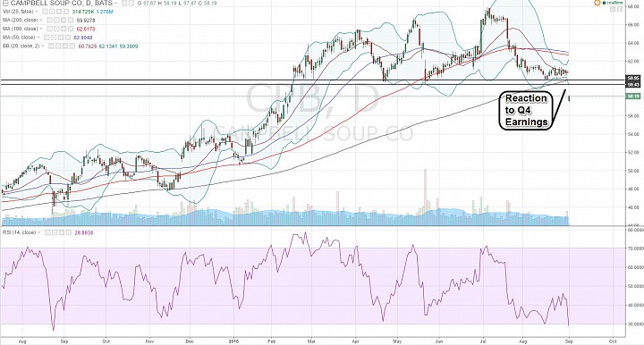644x345 pixels.
Task: Open the Vol (20, false) dropdown arrow
Action: 37,12
